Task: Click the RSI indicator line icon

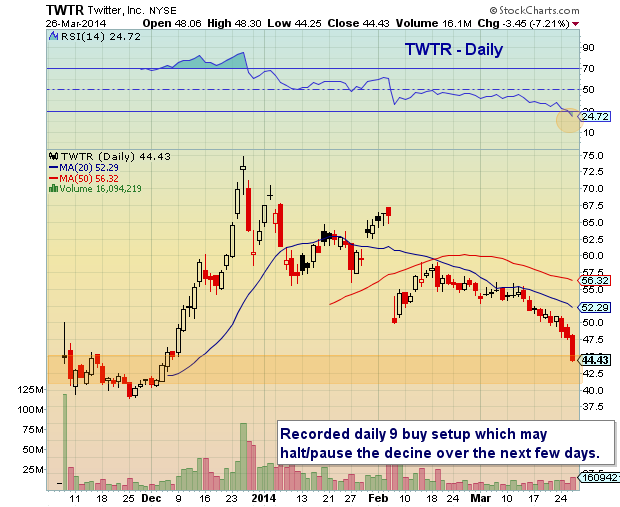Action: pos(53,37)
